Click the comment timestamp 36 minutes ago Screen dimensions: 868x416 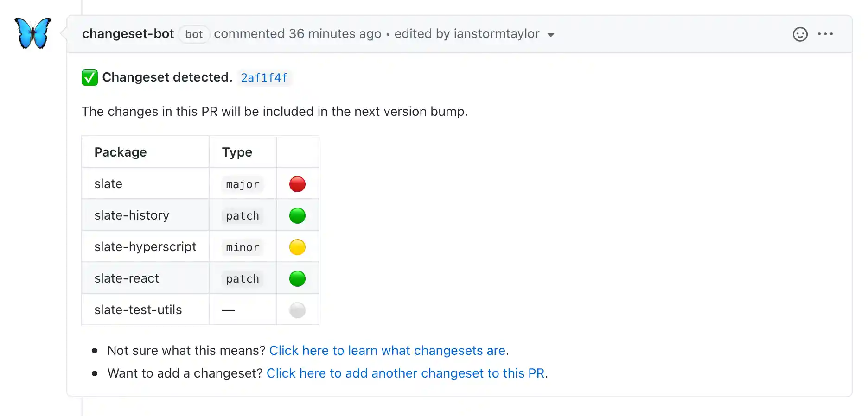[335, 34]
